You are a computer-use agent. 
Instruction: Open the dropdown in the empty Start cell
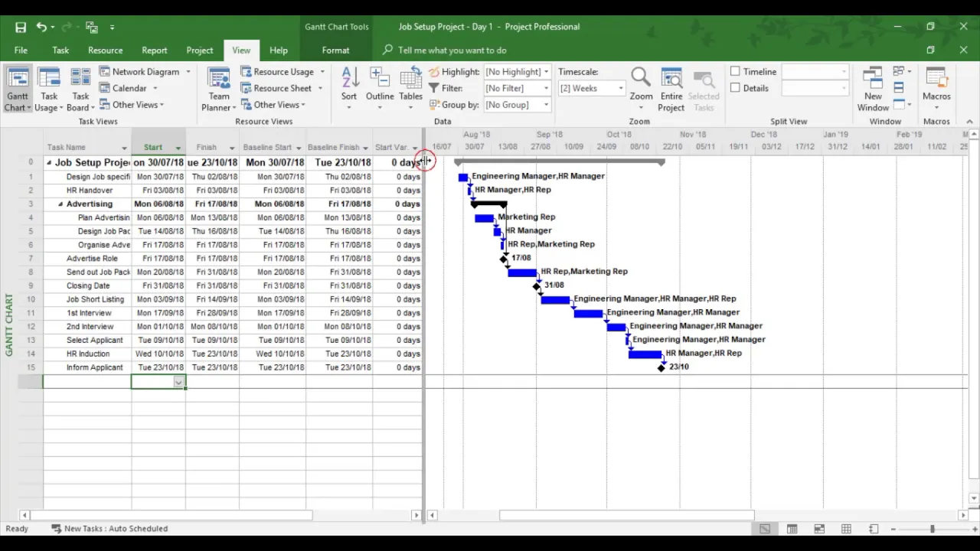click(178, 382)
